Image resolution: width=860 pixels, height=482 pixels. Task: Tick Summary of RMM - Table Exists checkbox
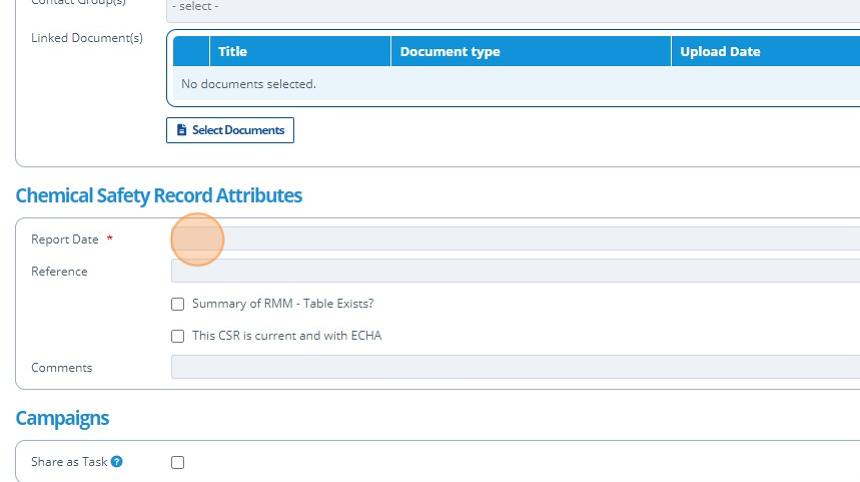pos(177,304)
